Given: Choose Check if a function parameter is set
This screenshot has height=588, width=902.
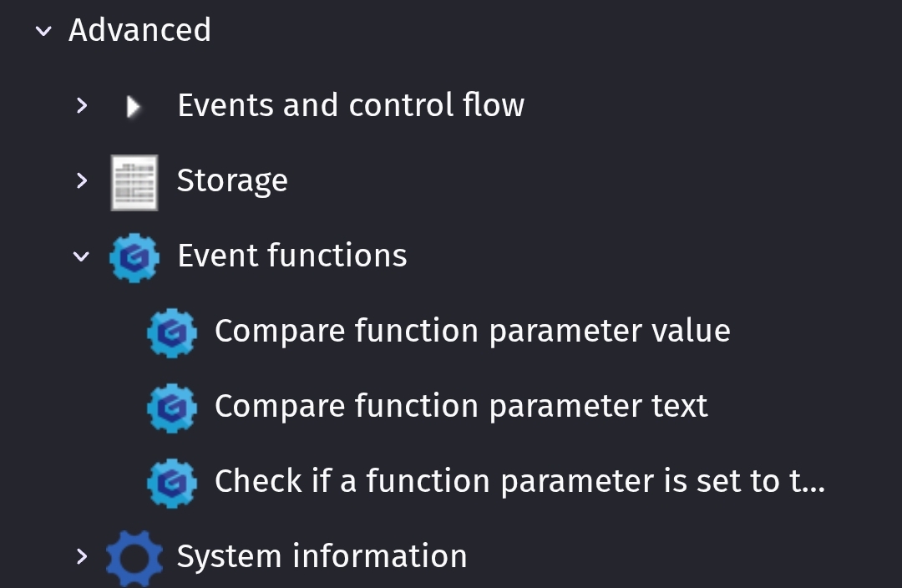Looking at the screenshot, I should pyautogui.click(x=520, y=481).
